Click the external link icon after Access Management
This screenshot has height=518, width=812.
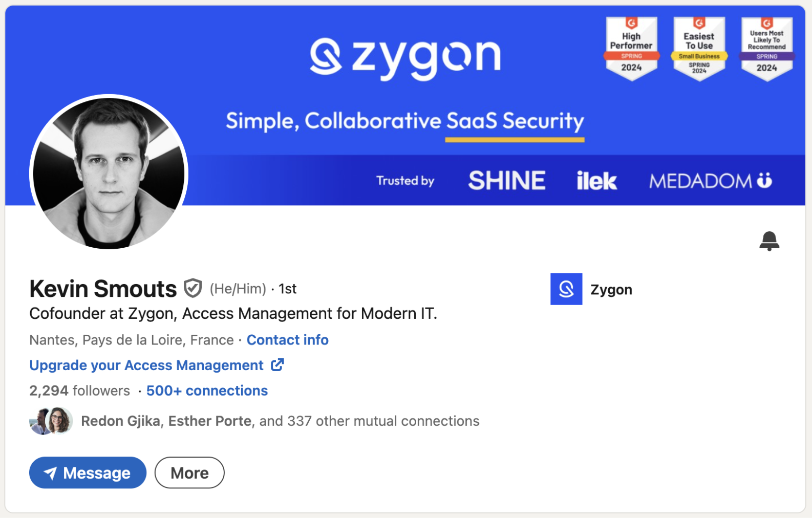pos(277,365)
